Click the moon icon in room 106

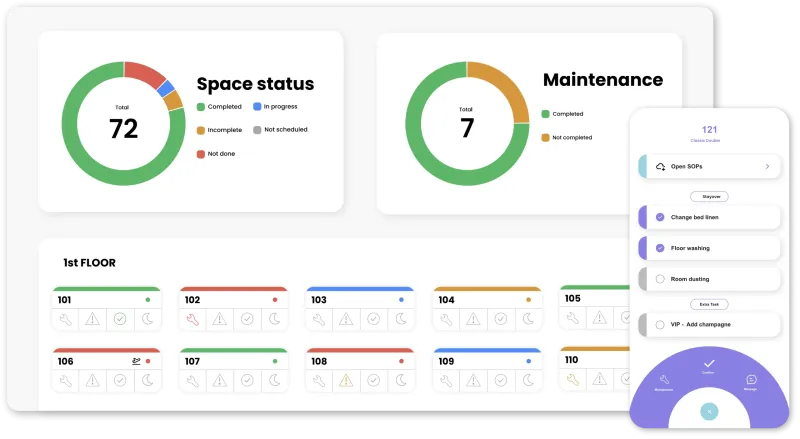[147, 380]
